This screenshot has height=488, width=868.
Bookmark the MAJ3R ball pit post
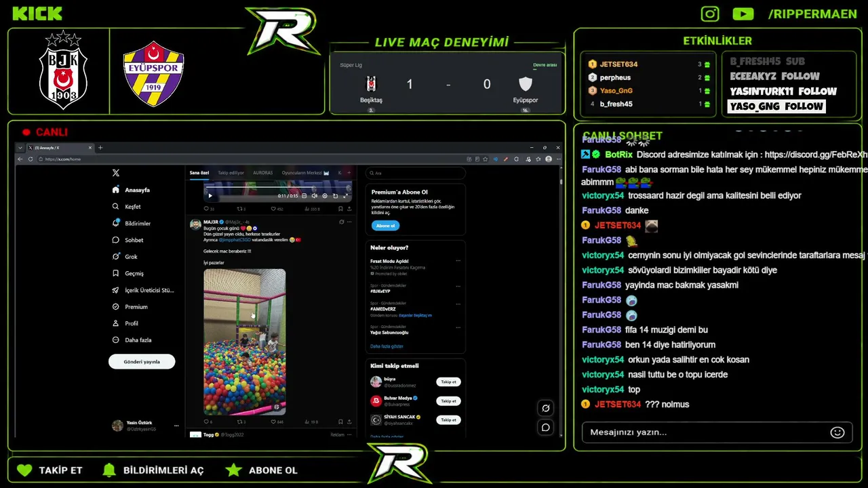[x=340, y=422]
